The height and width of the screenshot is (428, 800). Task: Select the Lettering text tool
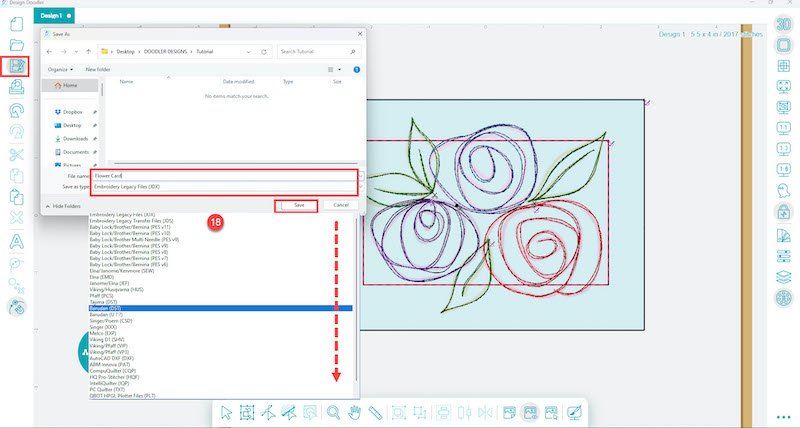[17, 241]
